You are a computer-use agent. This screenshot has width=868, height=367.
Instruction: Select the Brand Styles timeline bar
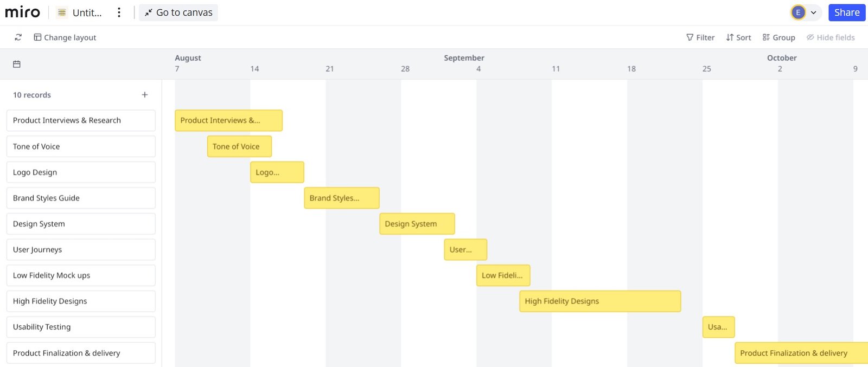pos(342,198)
